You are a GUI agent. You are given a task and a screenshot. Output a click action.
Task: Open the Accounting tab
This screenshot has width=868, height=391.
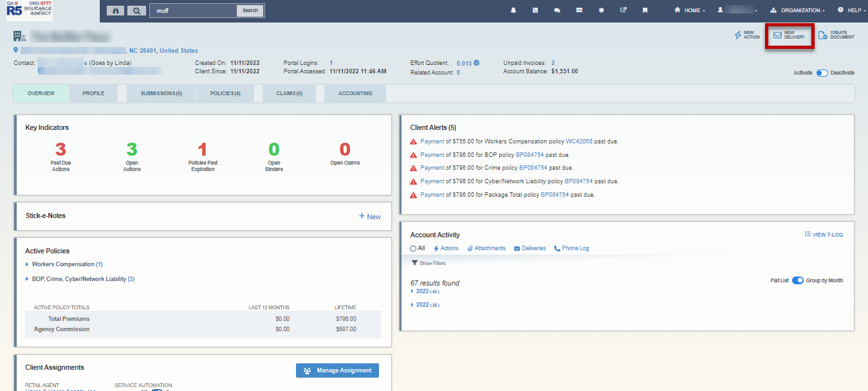(355, 93)
